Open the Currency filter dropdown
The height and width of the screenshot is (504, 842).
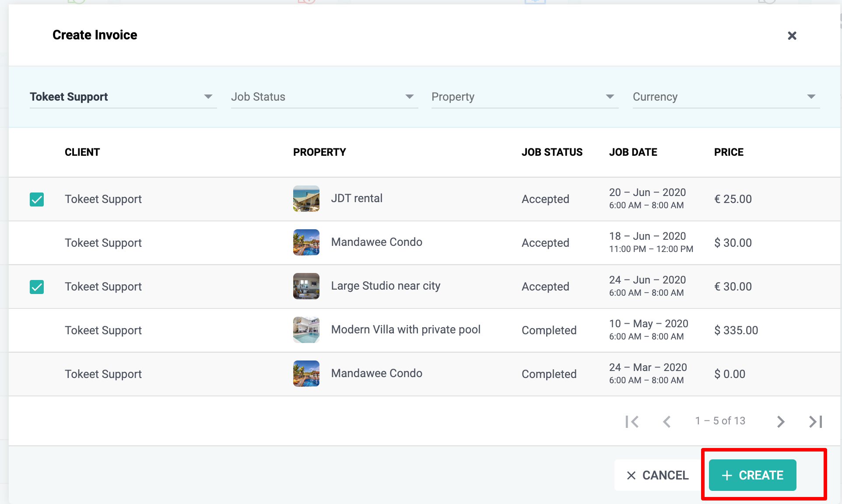[x=726, y=97]
